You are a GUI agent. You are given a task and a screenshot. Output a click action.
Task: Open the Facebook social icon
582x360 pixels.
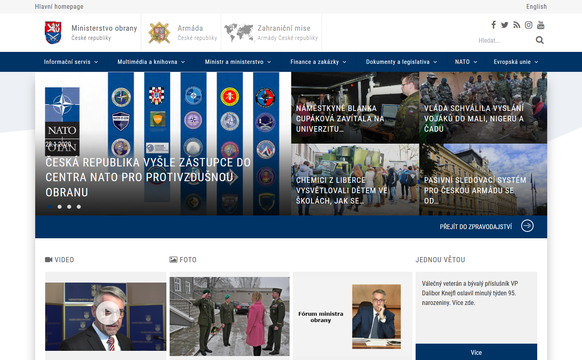tap(493, 25)
